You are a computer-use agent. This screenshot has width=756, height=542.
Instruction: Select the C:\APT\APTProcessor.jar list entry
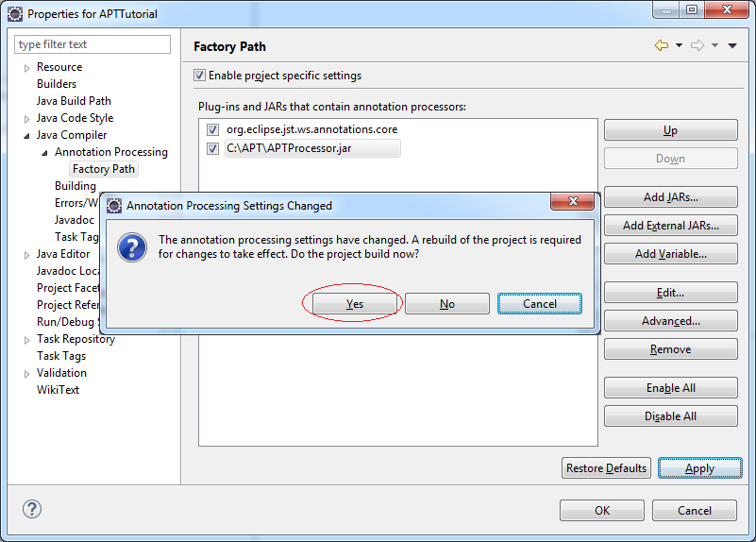(312, 148)
